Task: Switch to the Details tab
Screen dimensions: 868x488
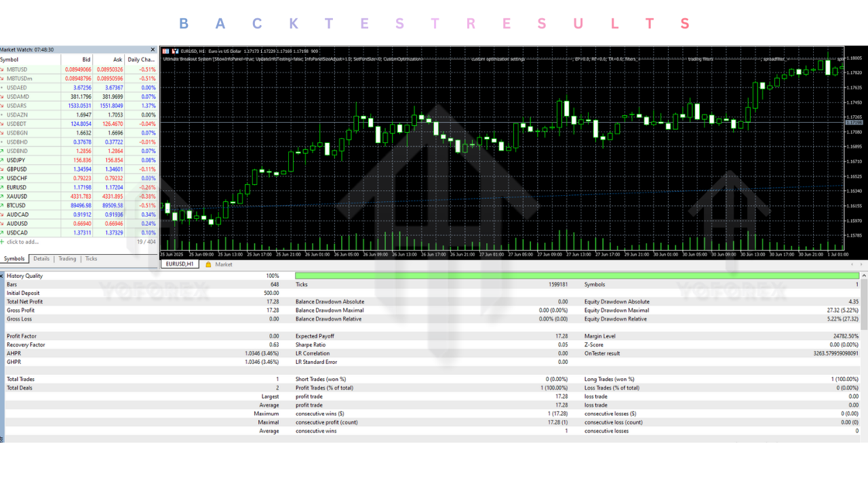Action: 41,259
